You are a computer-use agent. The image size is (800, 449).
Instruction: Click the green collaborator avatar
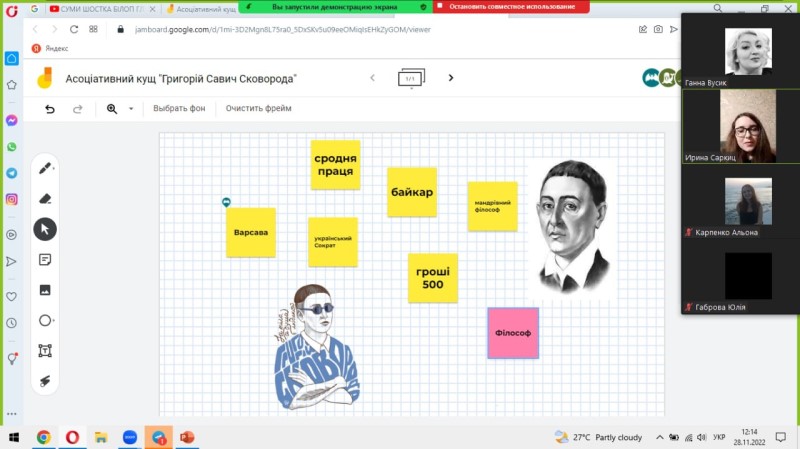(x=667, y=78)
